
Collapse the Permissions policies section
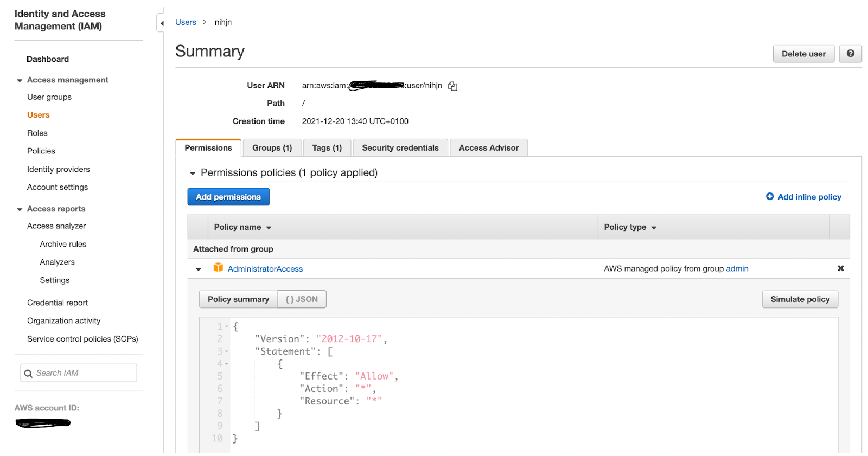[x=192, y=174]
